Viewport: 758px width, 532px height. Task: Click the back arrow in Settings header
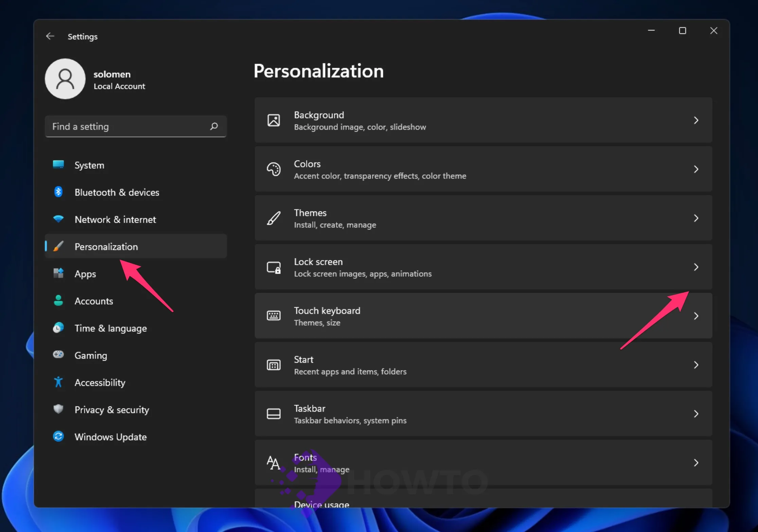pos(50,36)
